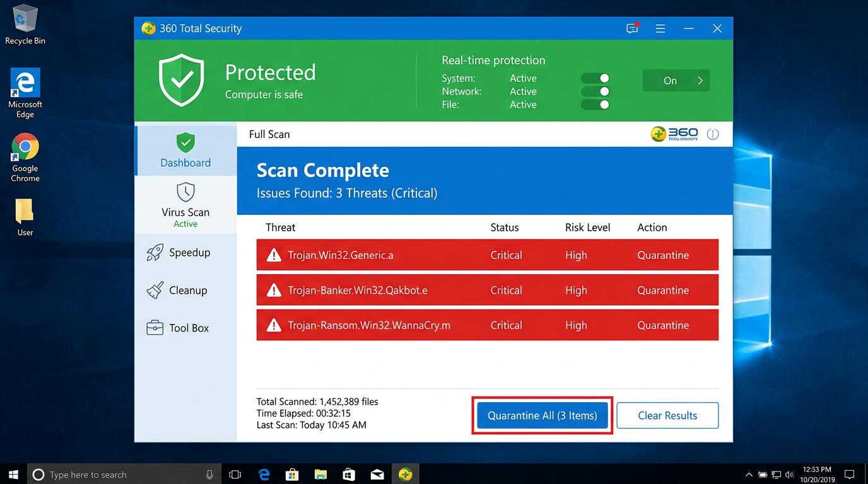The width and height of the screenshot is (868, 484).
Task: Open the Tool Box sidebar item
Action: pos(178,328)
